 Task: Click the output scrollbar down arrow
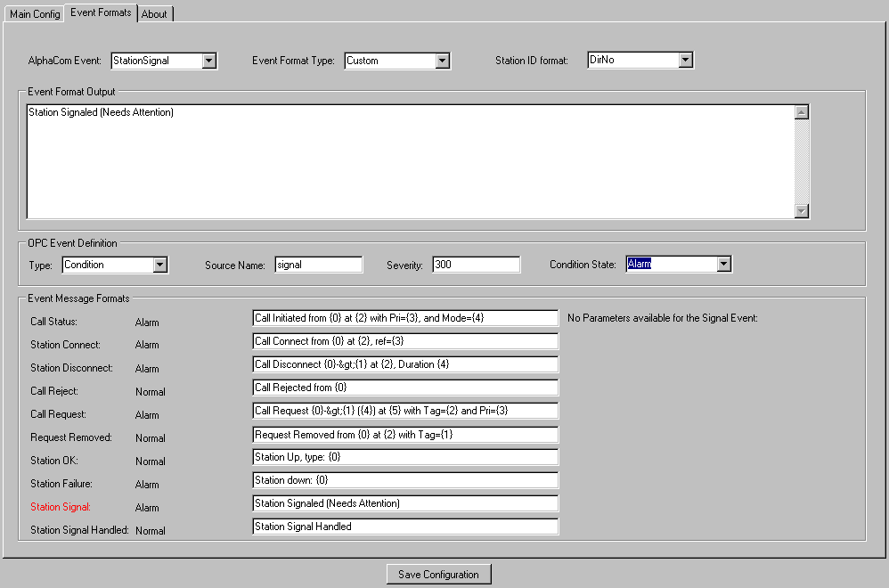802,211
